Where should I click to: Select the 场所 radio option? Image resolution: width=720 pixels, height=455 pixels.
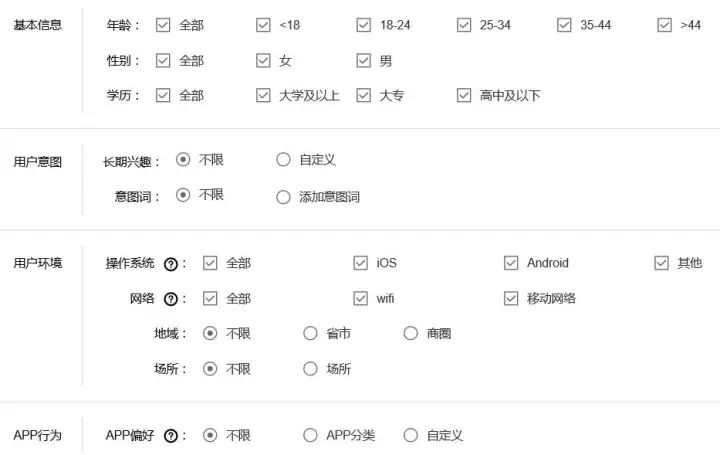pos(310,369)
